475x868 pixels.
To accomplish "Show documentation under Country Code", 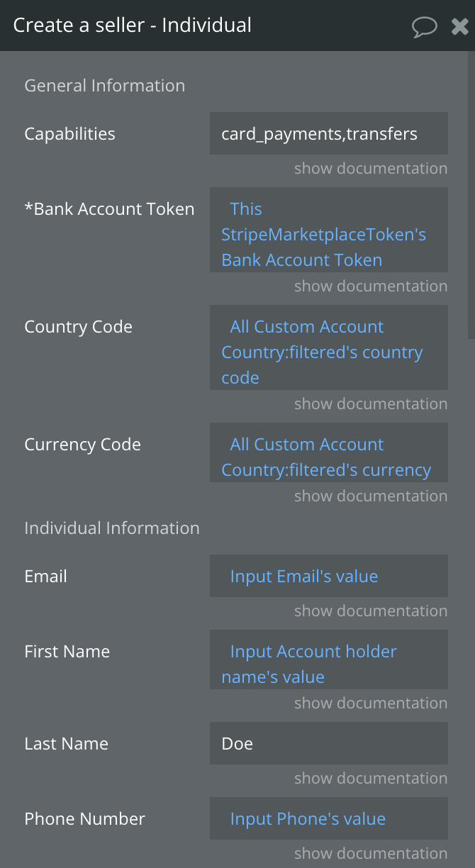I will point(371,404).
